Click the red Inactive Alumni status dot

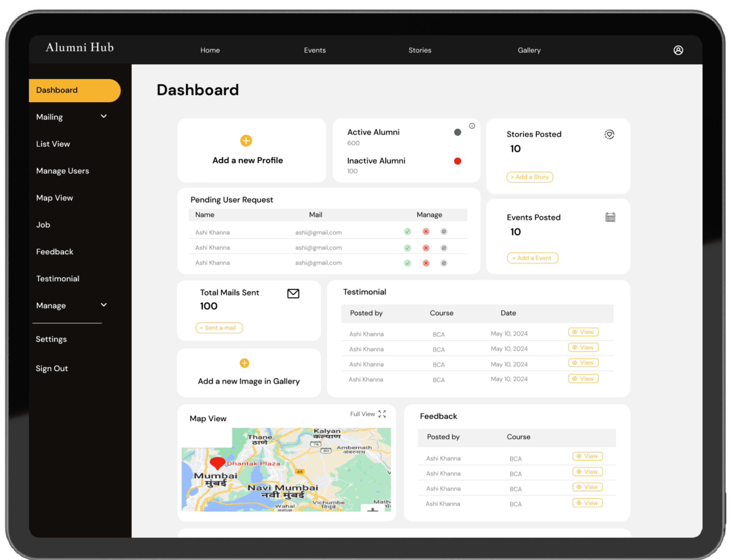click(x=457, y=161)
